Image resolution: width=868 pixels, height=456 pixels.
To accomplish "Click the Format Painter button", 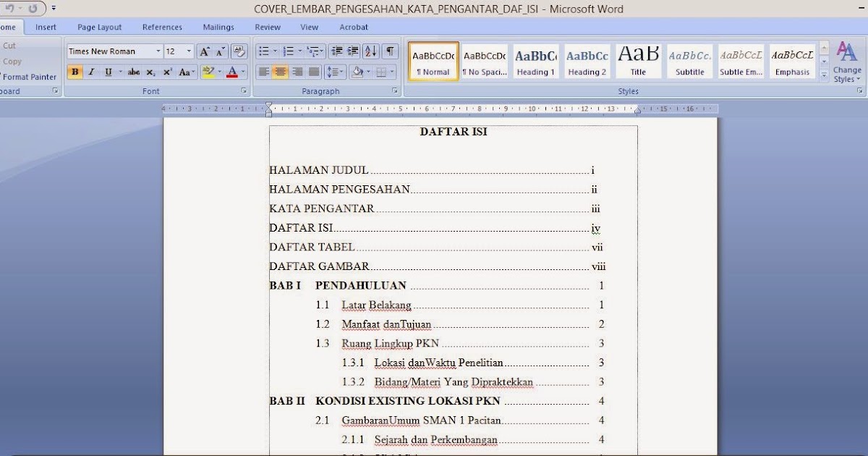I will [x=28, y=77].
